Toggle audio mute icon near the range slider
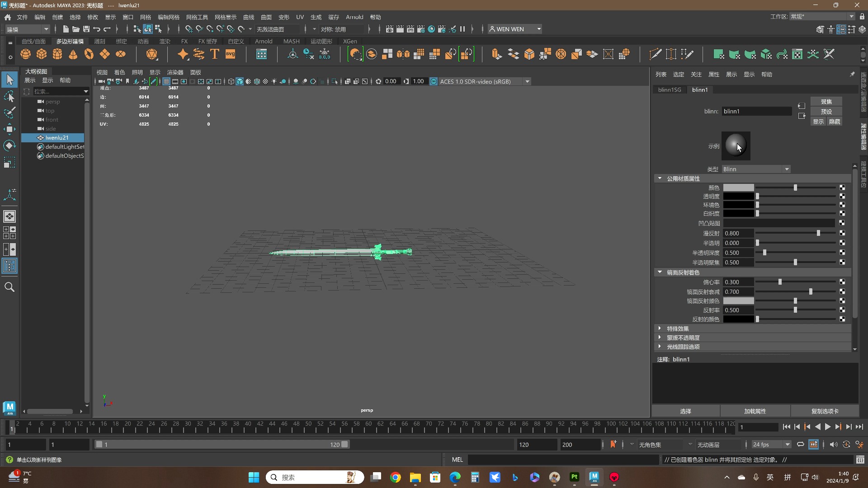 coord(833,445)
